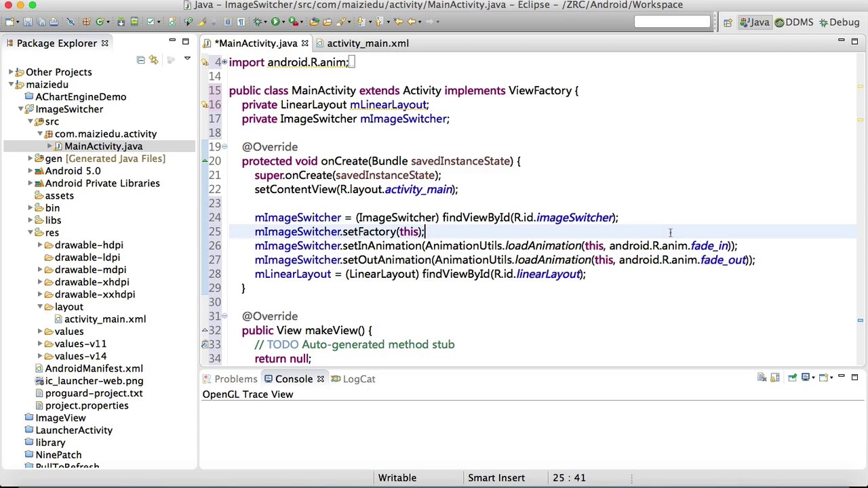Screen dimensions: 868x488
Task: Switch to the DDMS perspective
Action: pos(793,22)
